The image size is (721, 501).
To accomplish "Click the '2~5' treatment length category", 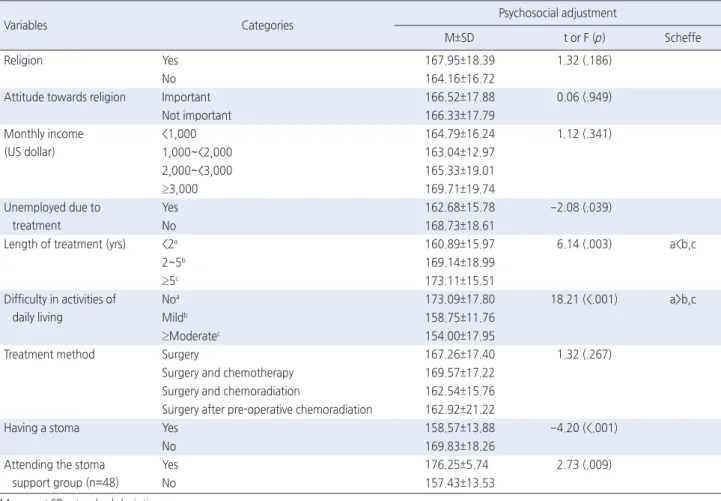I will [x=173, y=262].
